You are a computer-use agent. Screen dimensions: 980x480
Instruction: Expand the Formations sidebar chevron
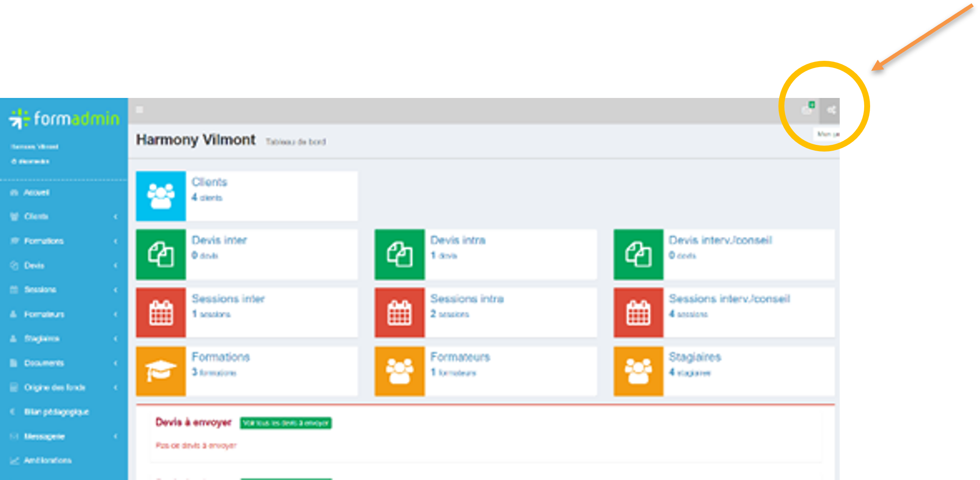pyautogui.click(x=115, y=241)
